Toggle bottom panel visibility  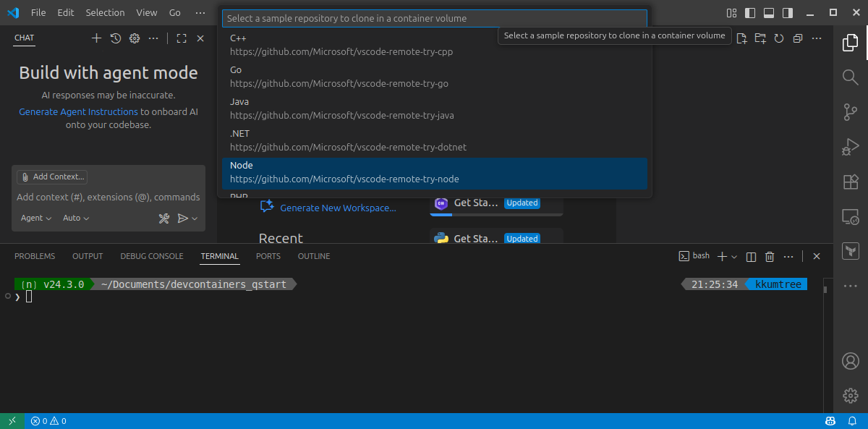click(x=769, y=12)
